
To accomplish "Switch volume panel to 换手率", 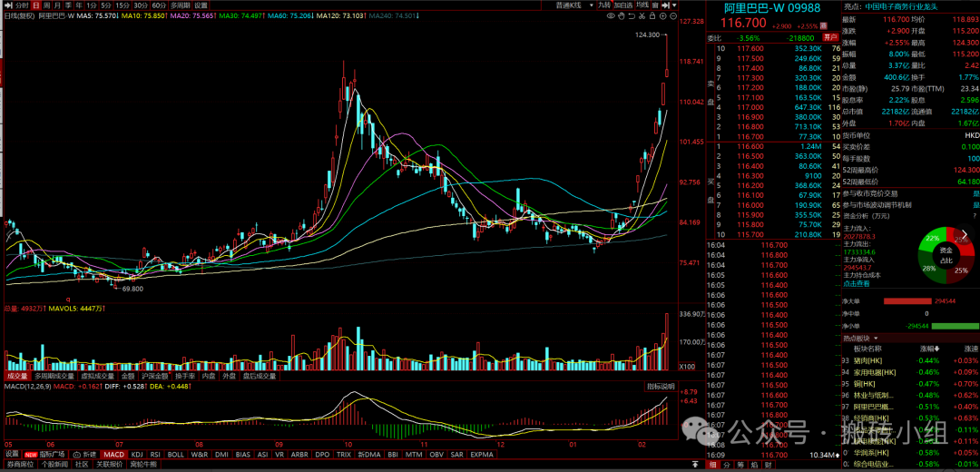I will click(x=185, y=377).
